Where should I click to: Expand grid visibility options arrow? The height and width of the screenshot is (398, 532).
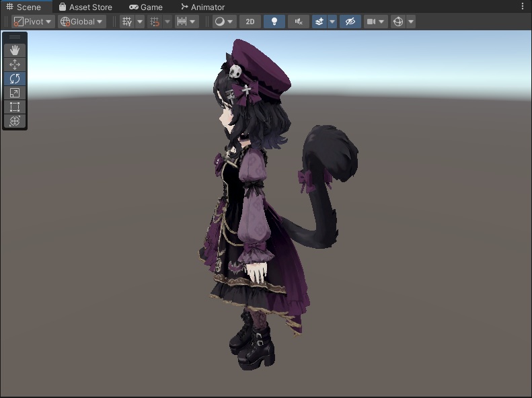click(140, 22)
